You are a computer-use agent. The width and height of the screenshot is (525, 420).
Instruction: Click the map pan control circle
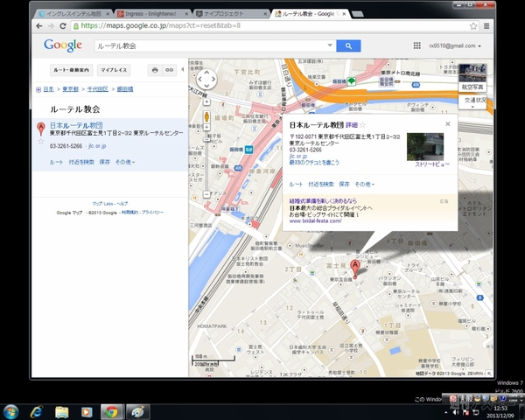[x=206, y=80]
